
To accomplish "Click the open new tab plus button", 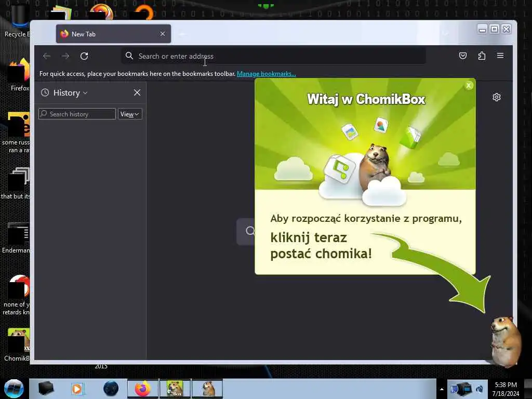I will (x=182, y=34).
